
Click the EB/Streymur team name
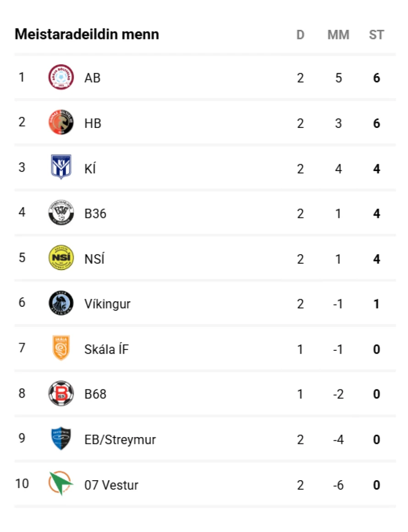tap(120, 440)
